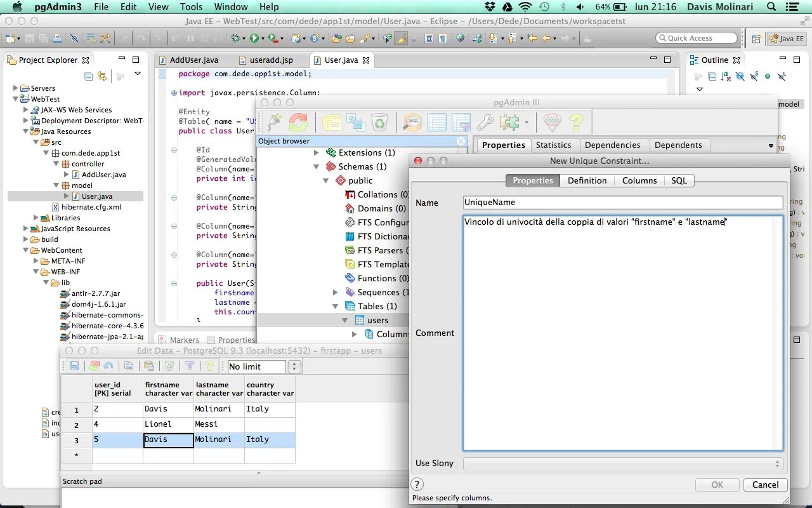Open Project Explorer view menu arrow
The width and height of the screenshot is (812, 508).
tap(138, 74)
